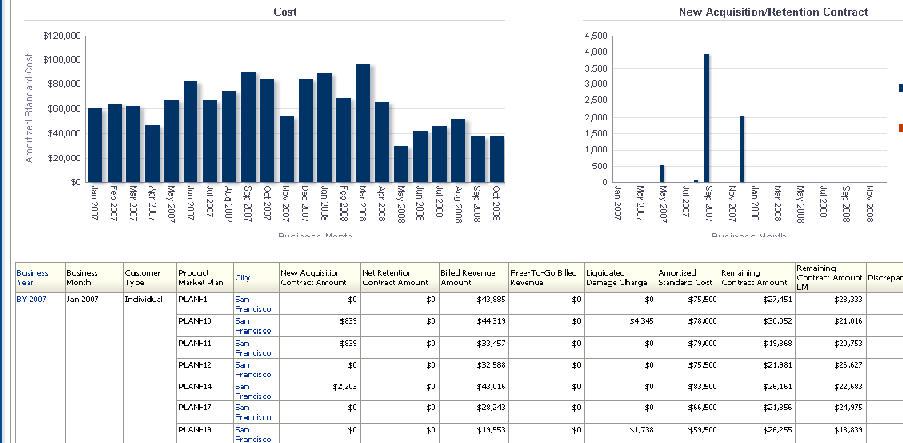Click the Jan 2007 bar in Cost chart
The width and height of the screenshot is (903, 443).
95,145
